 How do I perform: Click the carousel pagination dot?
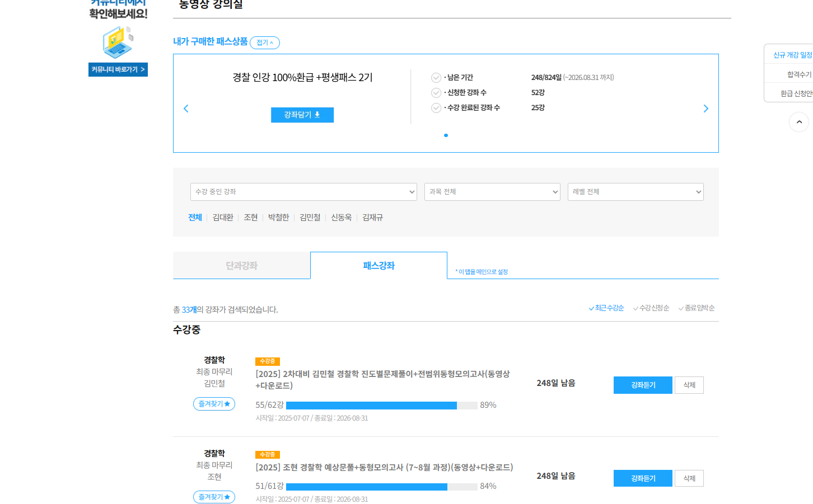tap(446, 135)
